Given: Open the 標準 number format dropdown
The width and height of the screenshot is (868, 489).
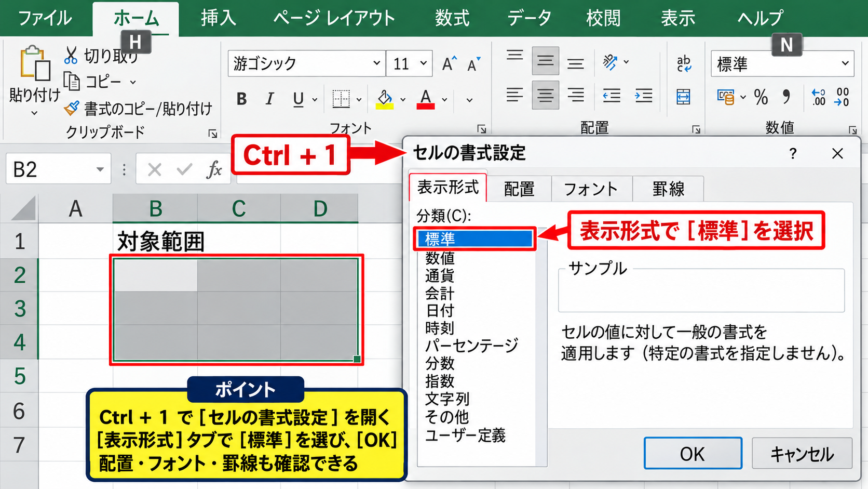Looking at the screenshot, I should click(845, 63).
